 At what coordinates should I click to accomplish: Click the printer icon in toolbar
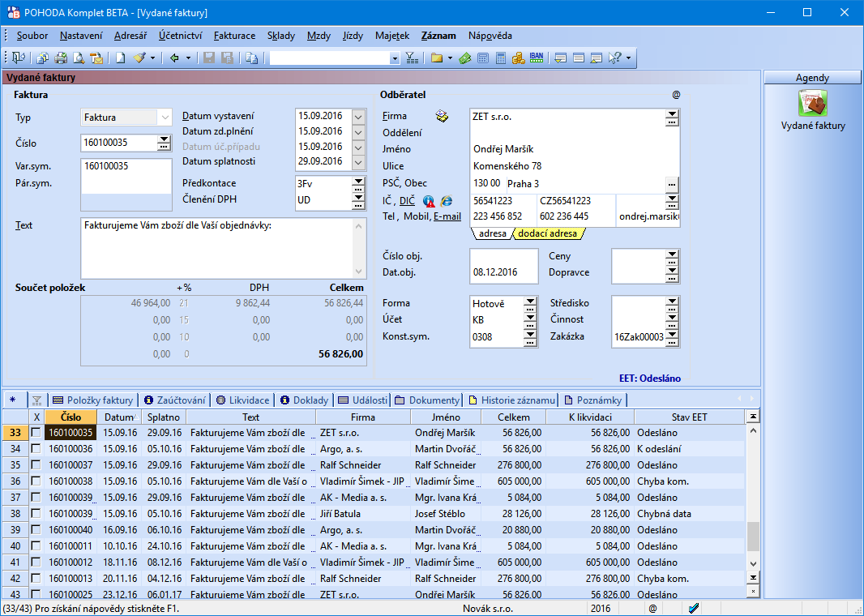(x=61, y=58)
